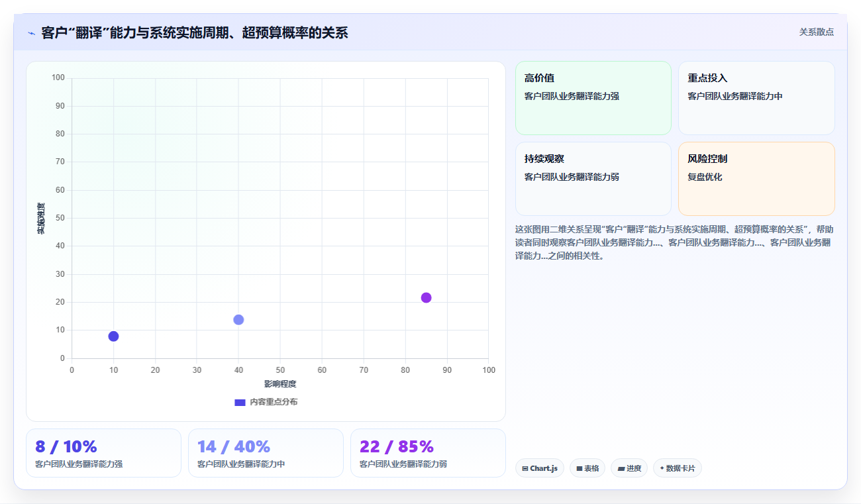Image resolution: width=861 pixels, height=504 pixels.
Task: Select the light-blue data point at influence 40
Action: [238, 319]
